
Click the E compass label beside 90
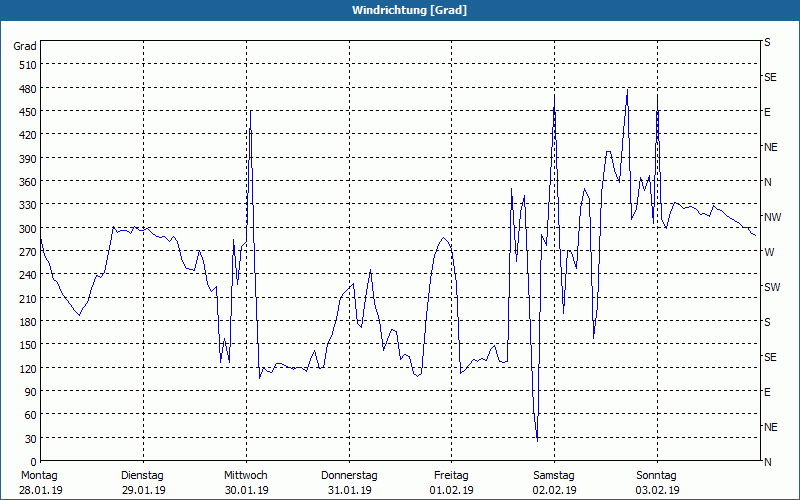(x=767, y=392)
